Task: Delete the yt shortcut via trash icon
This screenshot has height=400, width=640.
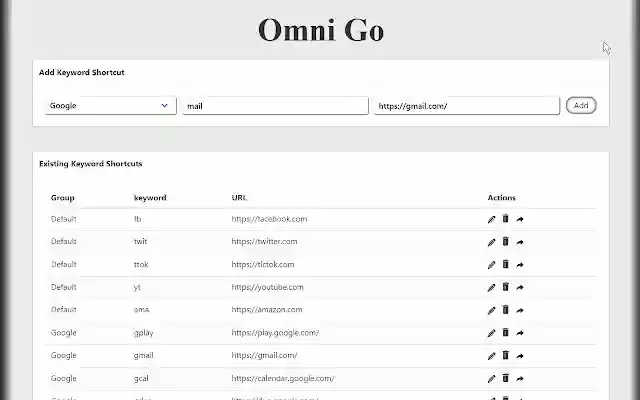Action: 505,287
